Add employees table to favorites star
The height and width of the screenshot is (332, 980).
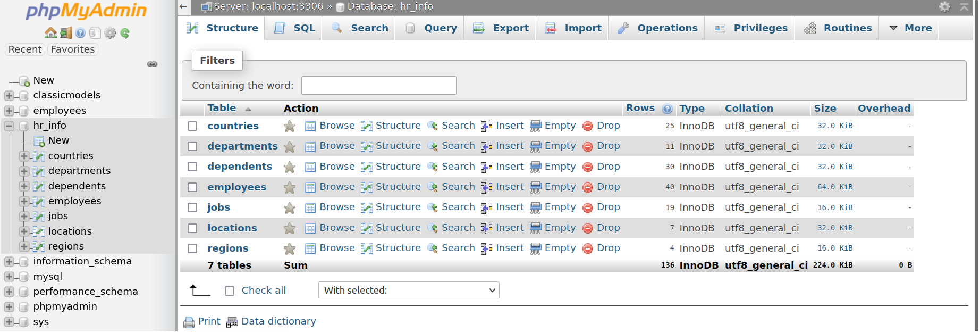(x=290, y=187)
